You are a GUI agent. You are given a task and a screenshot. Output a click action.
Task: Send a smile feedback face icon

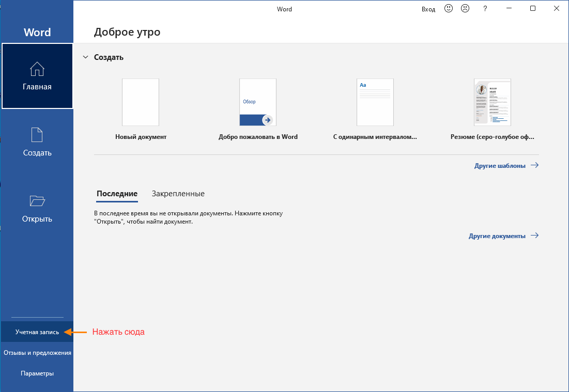(x=449, y=8)
